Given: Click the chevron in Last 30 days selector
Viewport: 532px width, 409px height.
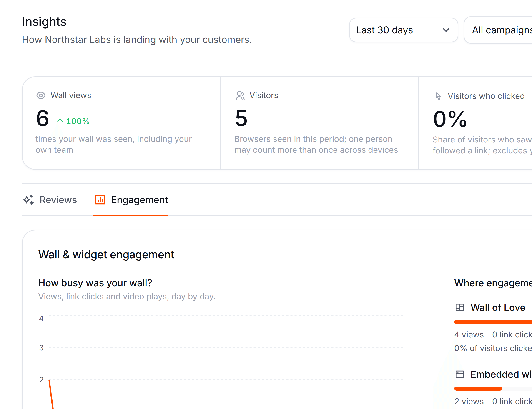Looking at the screenshot, I should (x=446, y=30).
